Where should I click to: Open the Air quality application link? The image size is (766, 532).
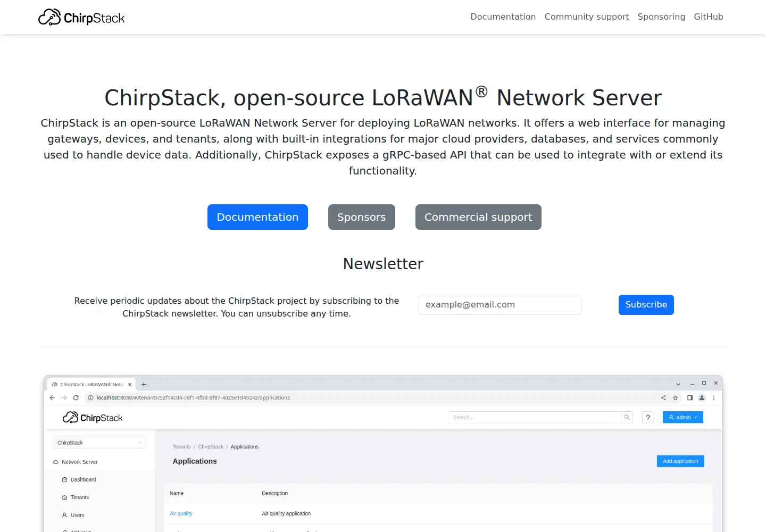pyautogui.click(x=181, y=513)
